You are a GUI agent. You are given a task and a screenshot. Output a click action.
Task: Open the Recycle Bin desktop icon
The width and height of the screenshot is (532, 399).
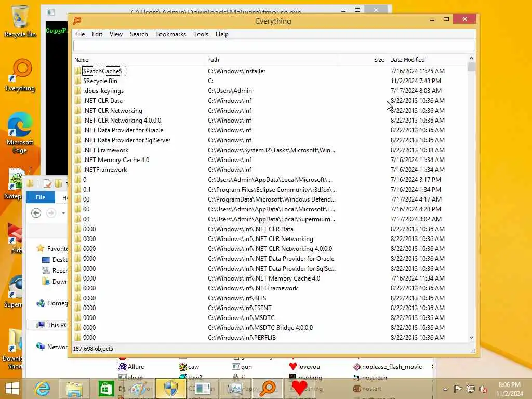coord(20,21)
